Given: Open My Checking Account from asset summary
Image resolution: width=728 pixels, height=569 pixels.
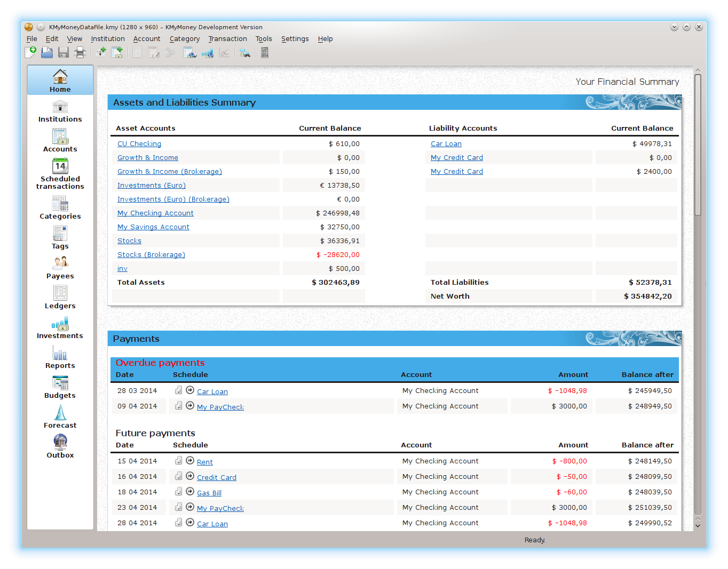Looking at the screenshot, I should pos(155,213).
